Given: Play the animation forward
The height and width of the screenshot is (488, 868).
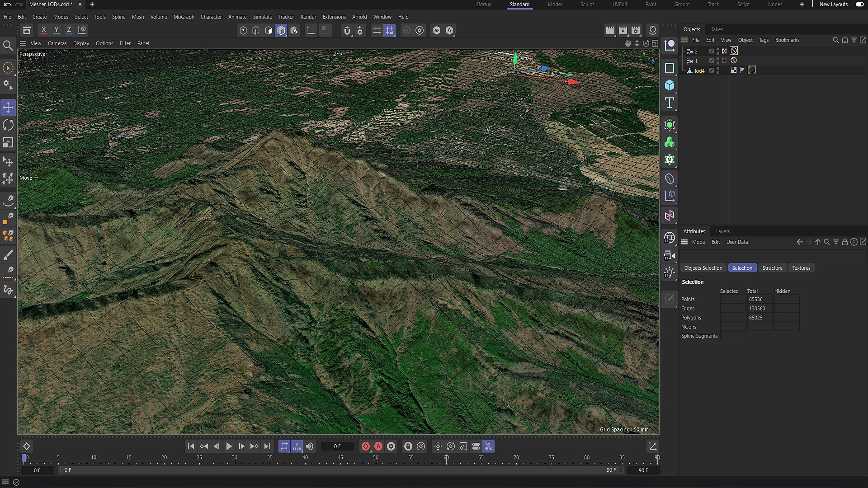Looking at the screenshot, I should click(x=229, y=446).
